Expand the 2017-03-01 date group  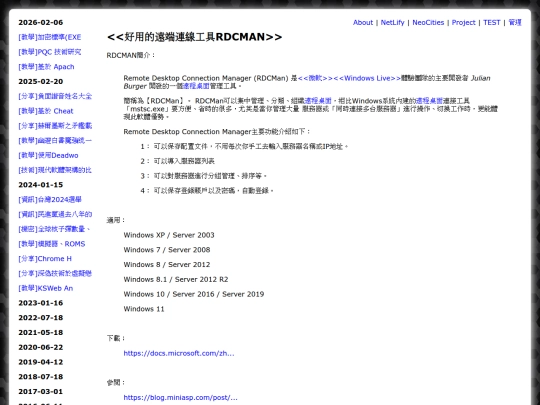coord(41,392)
